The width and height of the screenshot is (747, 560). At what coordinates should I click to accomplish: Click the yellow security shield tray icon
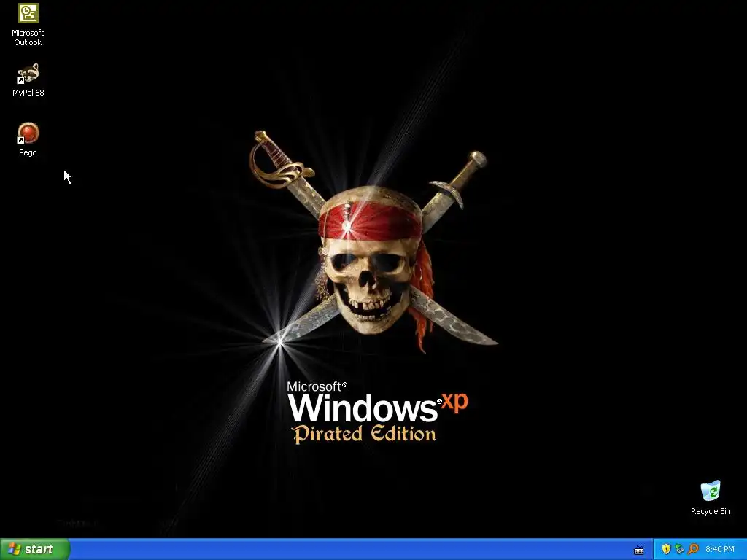[666, 549]
